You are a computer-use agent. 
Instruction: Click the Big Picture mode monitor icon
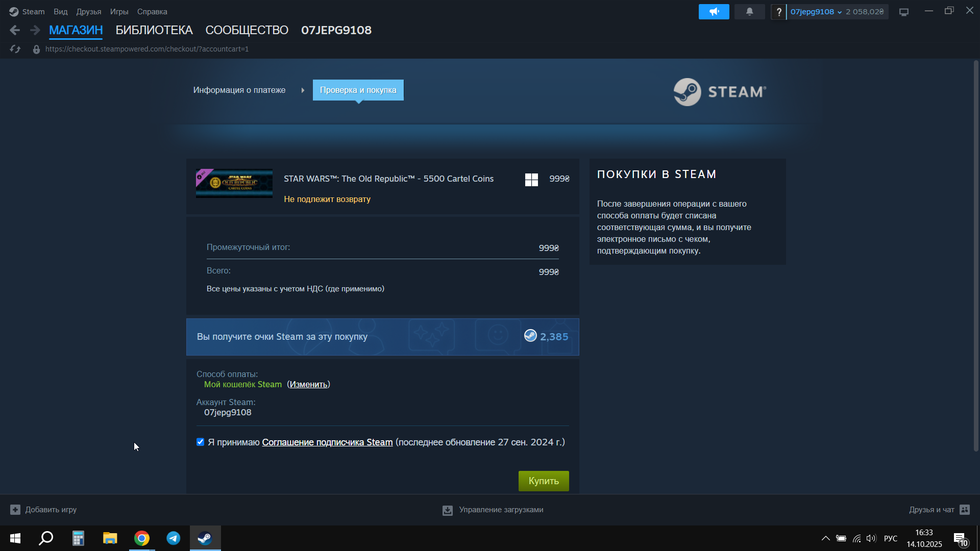click(904, 12)
